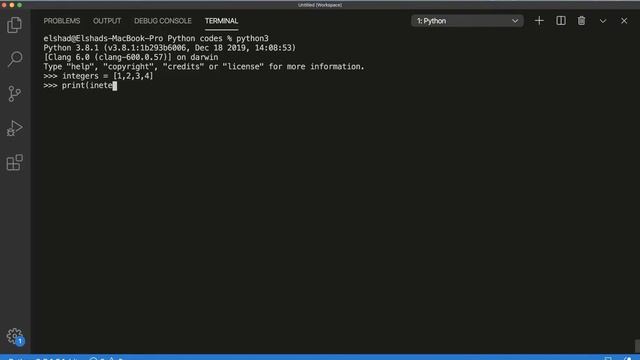Switch to the PROBLEMS tab

coord(62,21)
